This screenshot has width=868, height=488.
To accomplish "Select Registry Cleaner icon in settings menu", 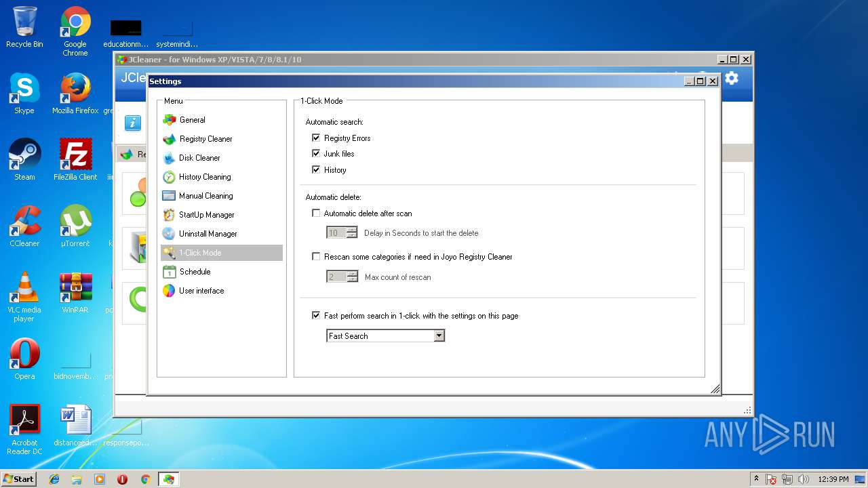I will pos(169,139).
